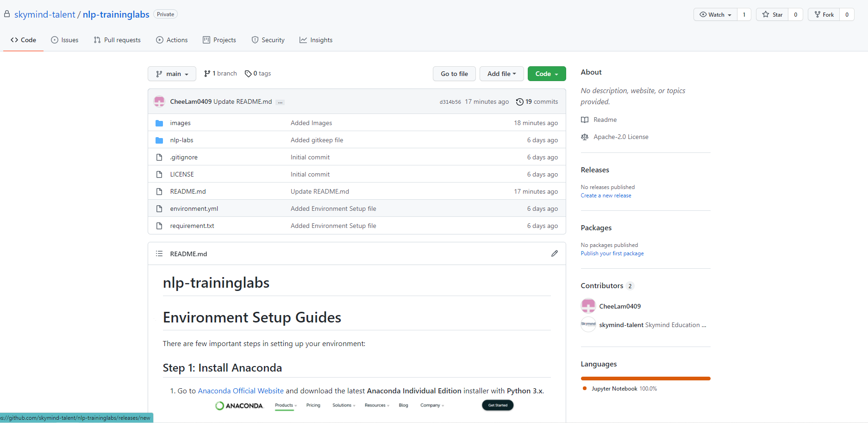Click the README.md file icon in file list
Screen dimensions: 868x423
(159, 191)
